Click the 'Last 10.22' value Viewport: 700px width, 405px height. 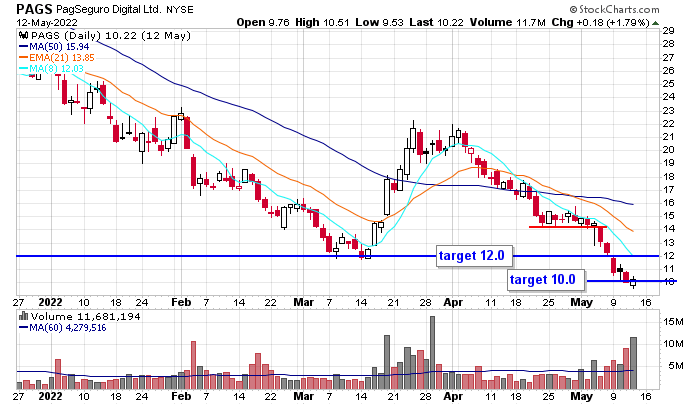436,22
